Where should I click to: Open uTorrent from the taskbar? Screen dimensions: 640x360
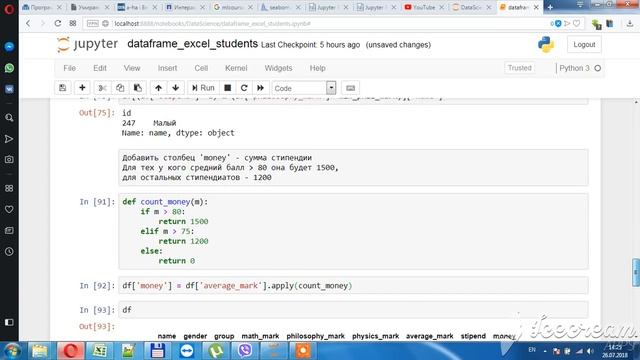pos(216,351)
